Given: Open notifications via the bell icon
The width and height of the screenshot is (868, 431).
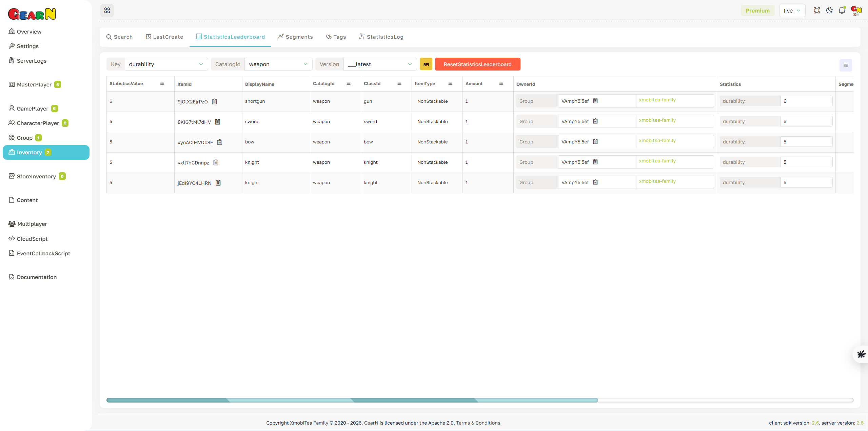Looking at the screenshot, I should [842, 10].
